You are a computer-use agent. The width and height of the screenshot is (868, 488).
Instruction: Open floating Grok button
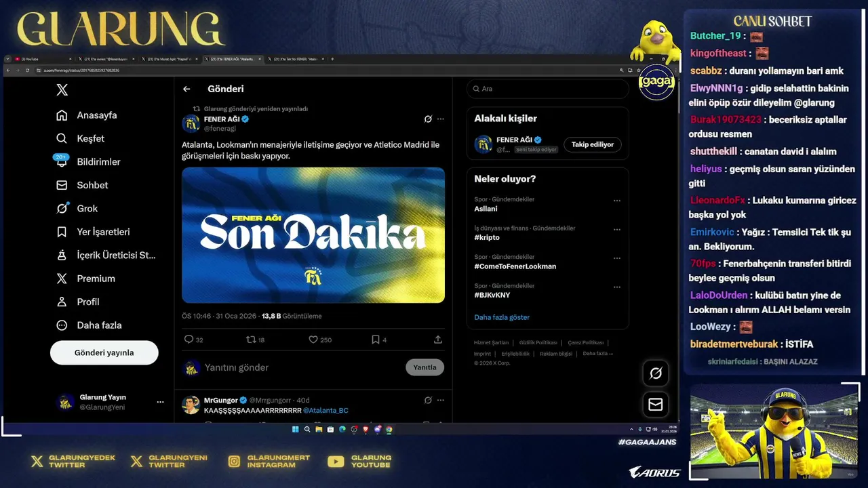[656, 373]
